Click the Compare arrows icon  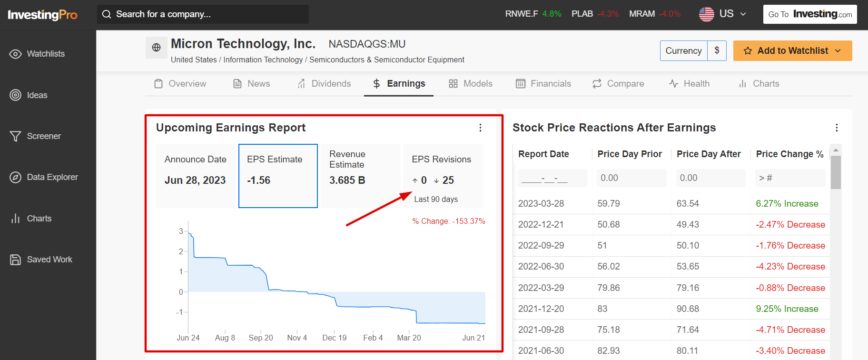(597, 84)
